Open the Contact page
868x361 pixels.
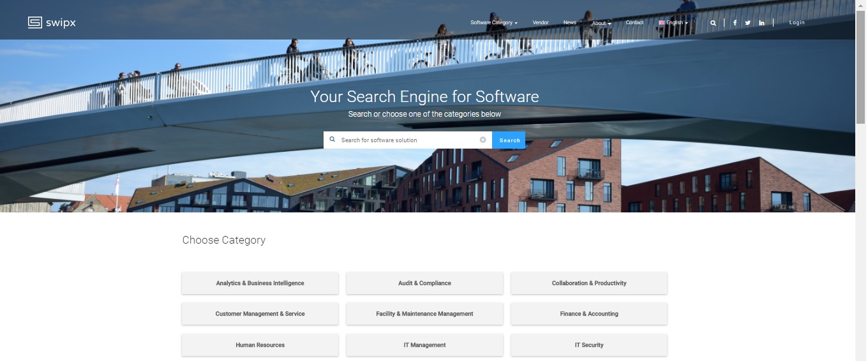tap(634, 23)
